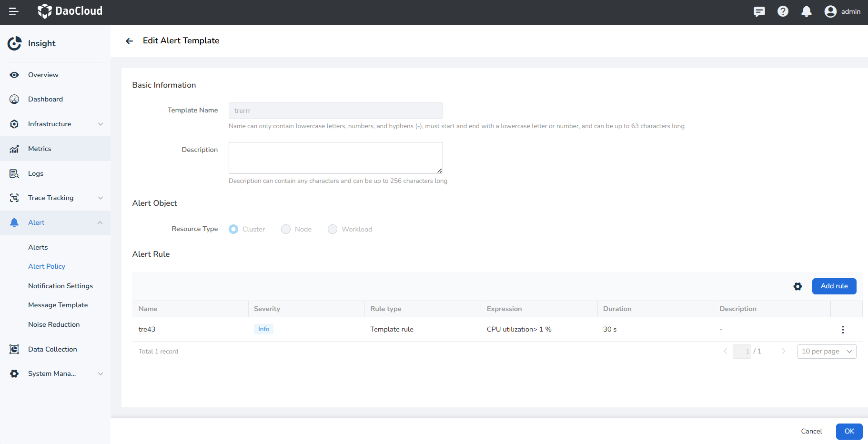This screenshot has width=868, height=444.
Task: Open the chat messages icon
Action: coord(759,11)
